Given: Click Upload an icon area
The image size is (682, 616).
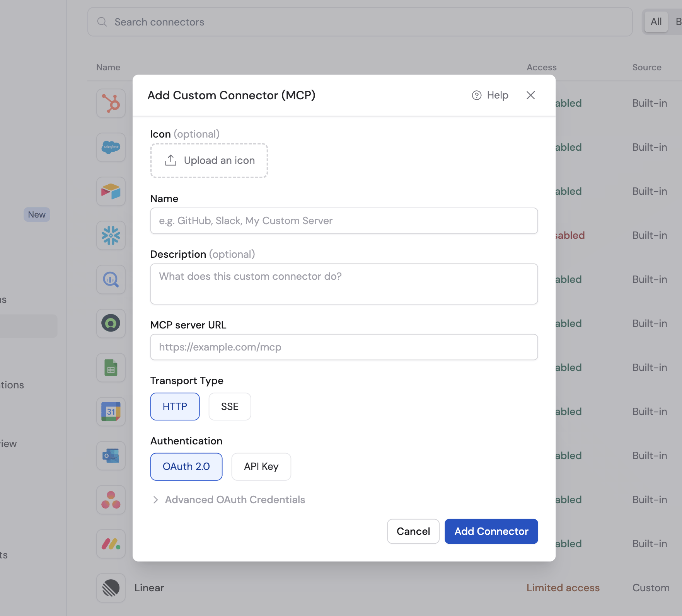Looking at the screenshot, I should 209,161.
